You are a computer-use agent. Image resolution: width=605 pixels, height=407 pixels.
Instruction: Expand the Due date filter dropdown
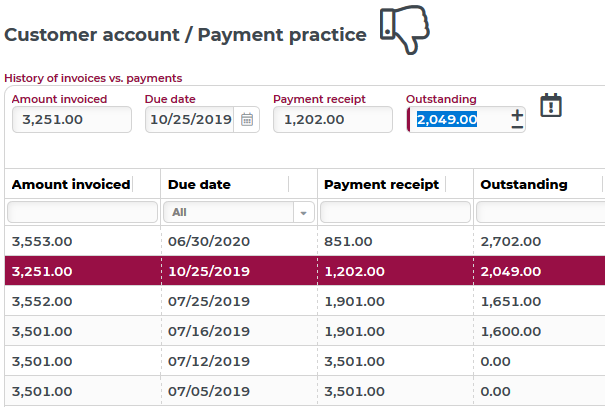pyautogui.click(x=303, y=213)
